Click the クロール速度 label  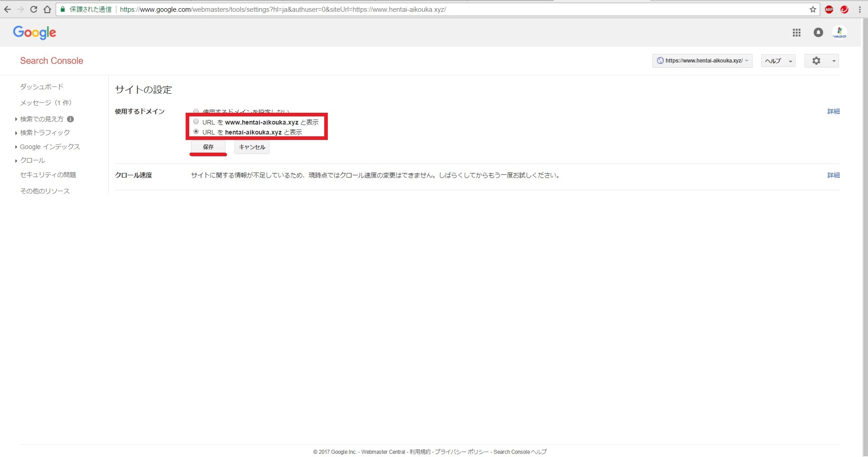pos(134,175)
